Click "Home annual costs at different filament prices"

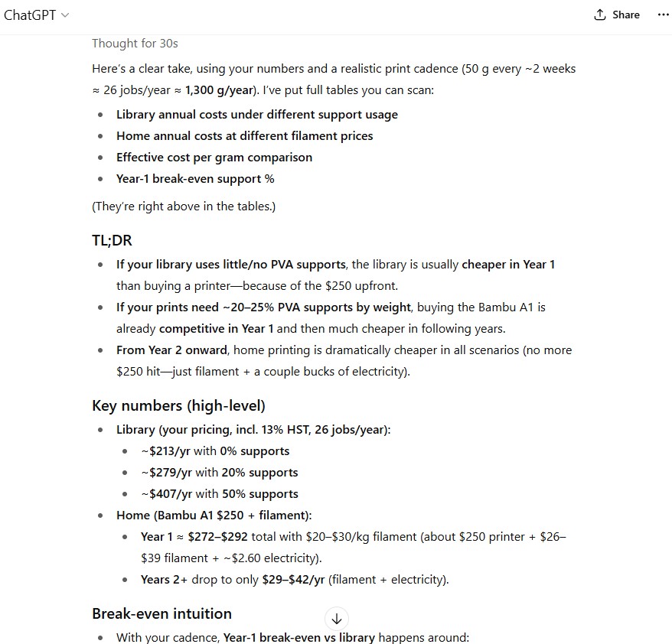pos(244,136)
